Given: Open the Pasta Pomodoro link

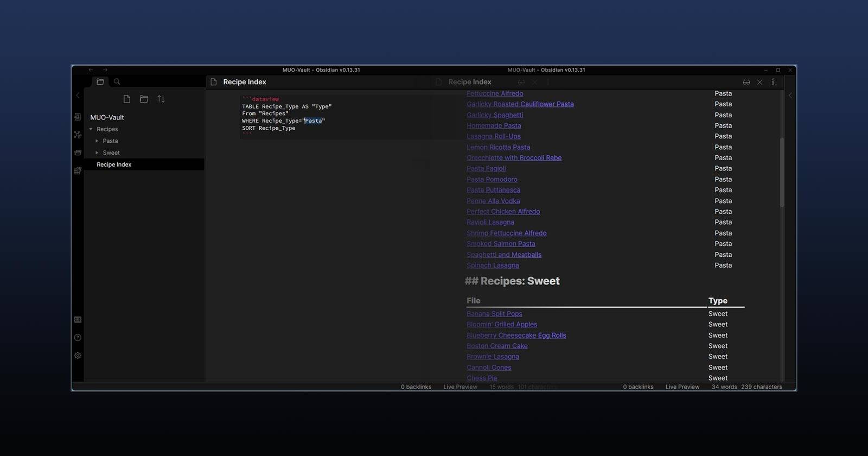Looking at the screenshot, I should click(492, 179).
